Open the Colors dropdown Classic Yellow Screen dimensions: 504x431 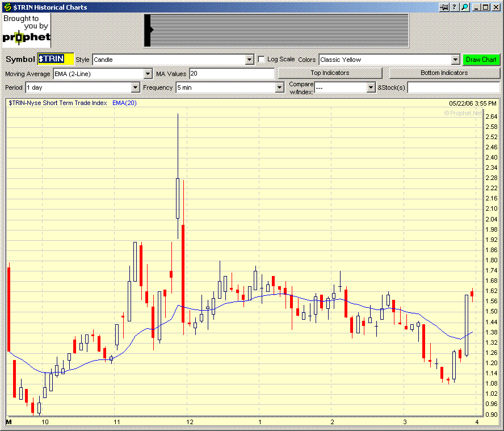(455, 60)
